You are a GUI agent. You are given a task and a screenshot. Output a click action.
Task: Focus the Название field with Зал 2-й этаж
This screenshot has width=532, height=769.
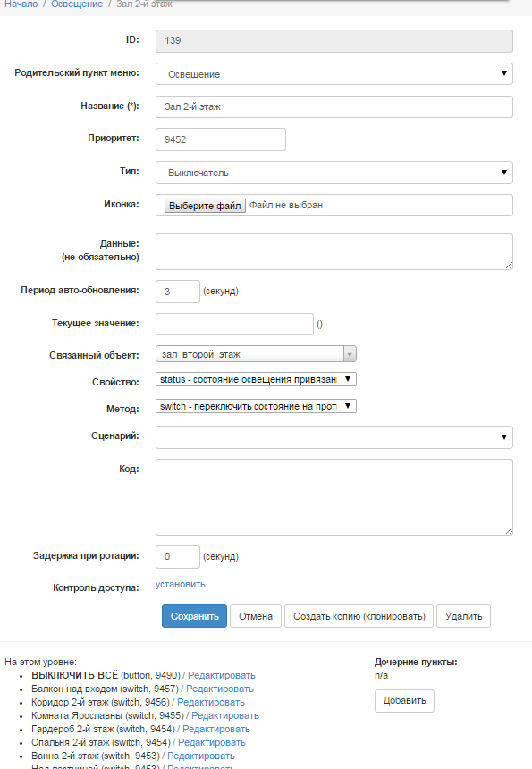[334, 107]
